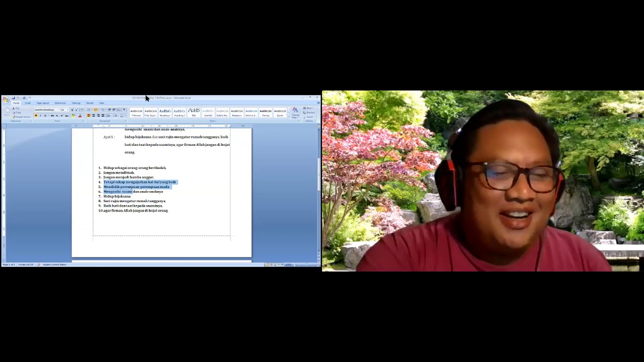Open the Change Styles menu
The image size is (644, 362).
point(295,114)
